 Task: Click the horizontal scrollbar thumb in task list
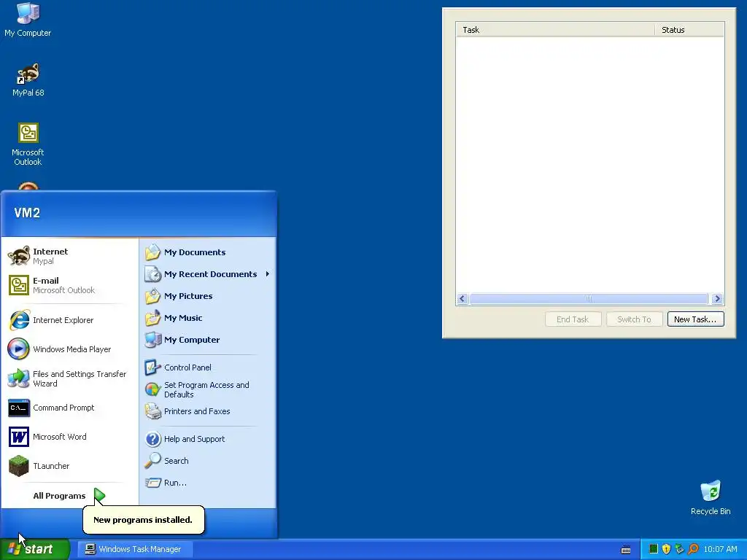(589, 298)
